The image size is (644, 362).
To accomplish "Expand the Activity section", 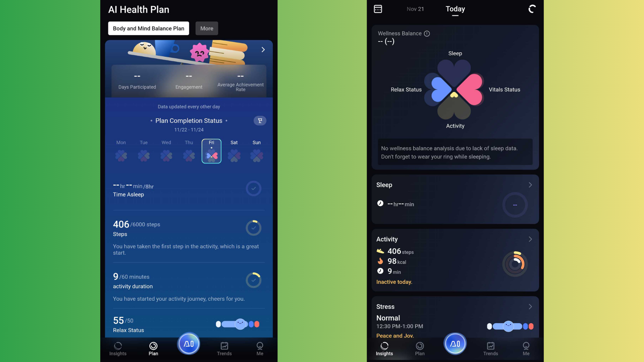I will pos(530,239).
